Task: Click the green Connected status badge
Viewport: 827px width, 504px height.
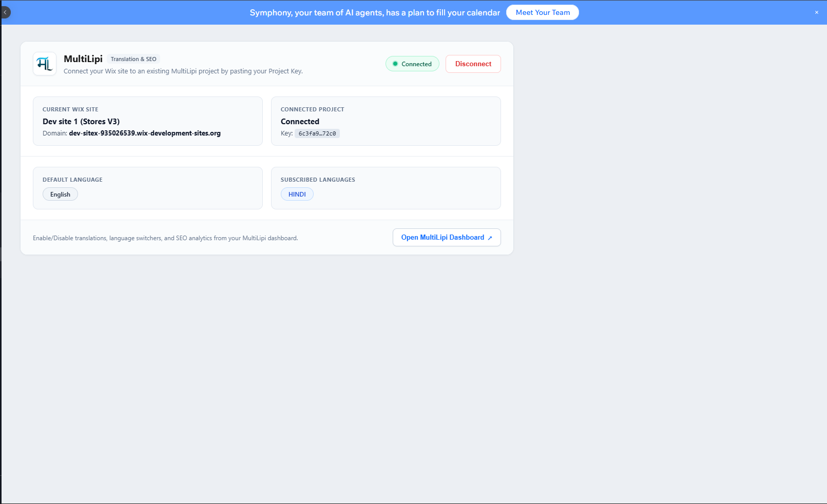Action: coord(412,64)
